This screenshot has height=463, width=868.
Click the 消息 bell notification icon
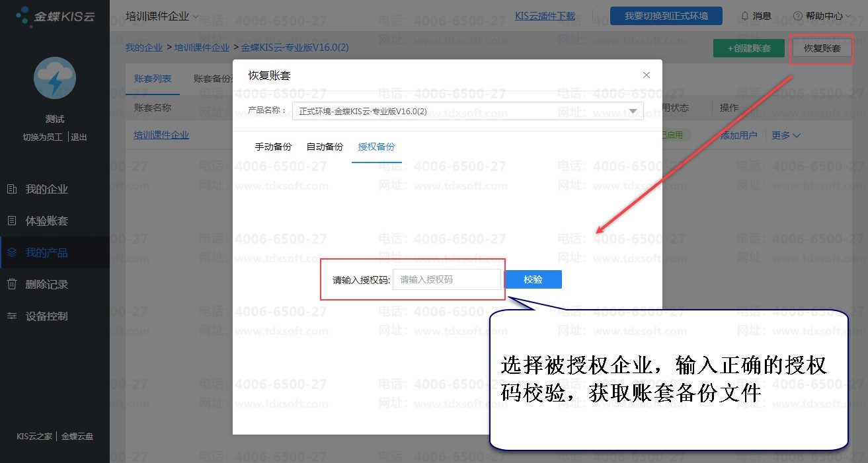pos(745,16)
